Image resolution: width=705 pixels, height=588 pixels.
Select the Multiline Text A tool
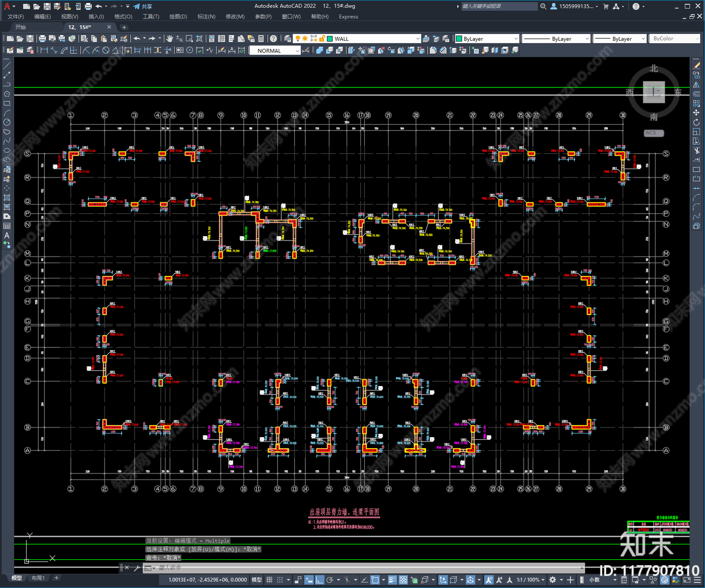point(7,235)
